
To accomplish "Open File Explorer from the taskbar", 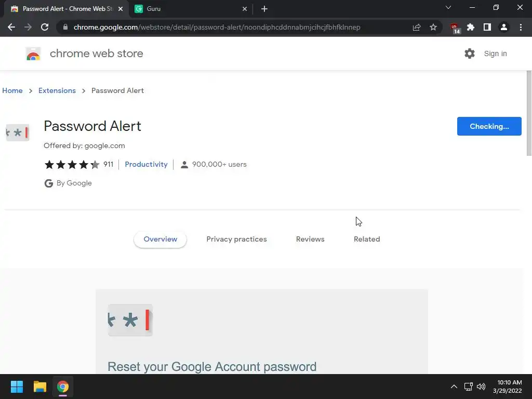I will pos(40,387).
